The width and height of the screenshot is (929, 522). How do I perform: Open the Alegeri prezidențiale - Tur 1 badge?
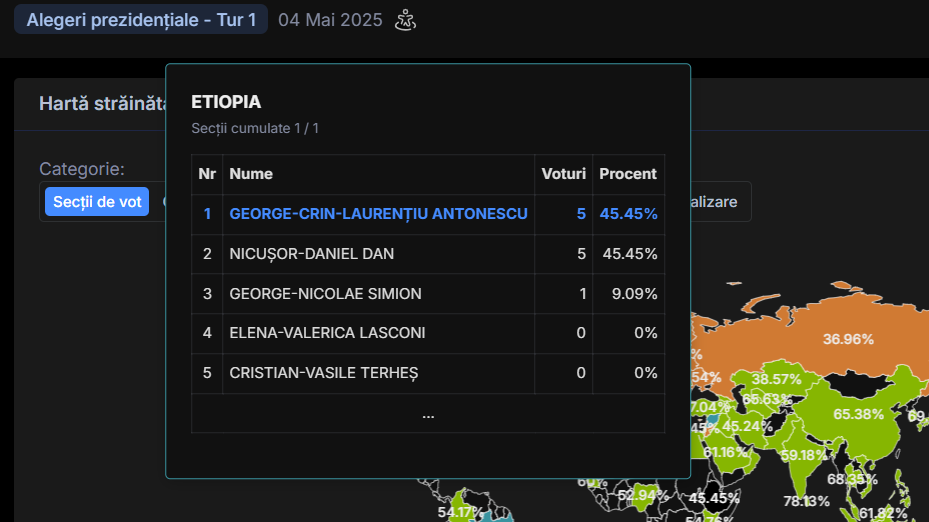point(141,20)
